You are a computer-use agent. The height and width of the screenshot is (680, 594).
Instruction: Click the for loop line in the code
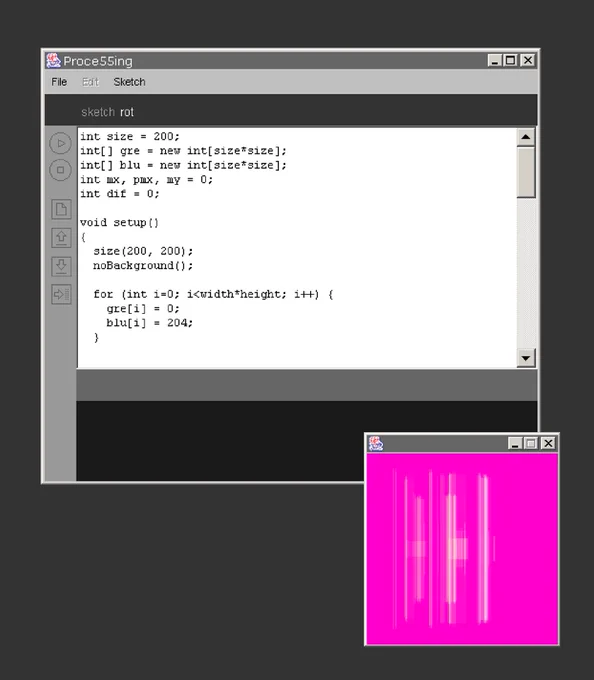tap(213, 294)
